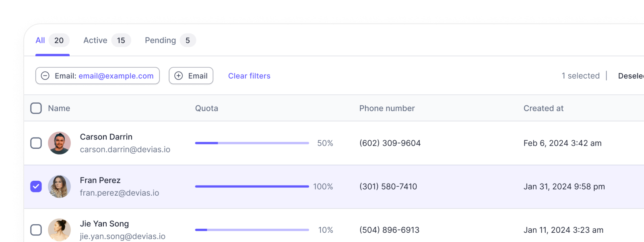644x242 pixels.
Task: Open the Email add-filter button
Action: (191, 76)
